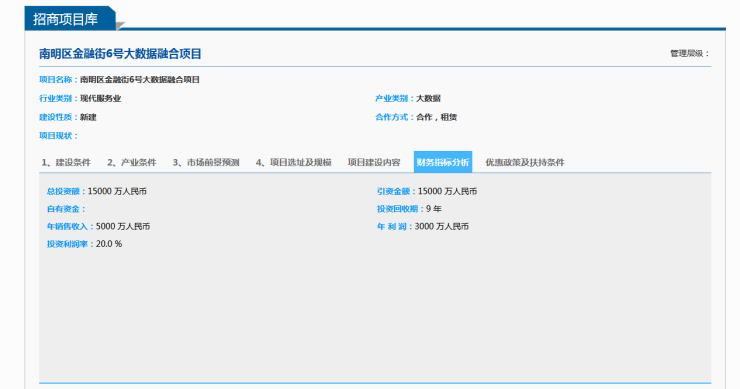Screen dimensions: 740x389
Task: Click the 合作方式 value 合作，租赁
Action: [437, 117]
